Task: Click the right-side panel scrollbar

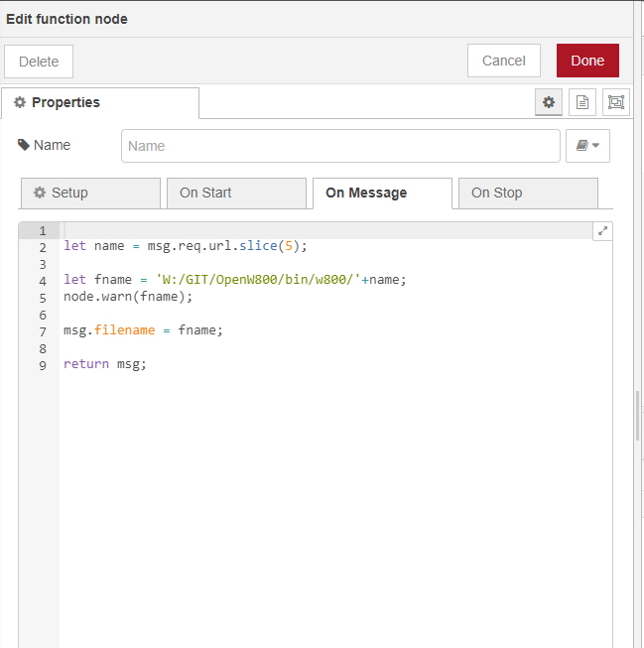Action: coord(638,417)
